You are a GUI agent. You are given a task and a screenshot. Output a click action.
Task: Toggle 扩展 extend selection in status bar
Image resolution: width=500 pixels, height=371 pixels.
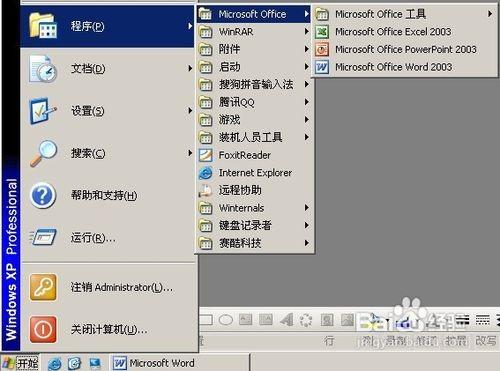pyautogui.click(x=456, y=341)
